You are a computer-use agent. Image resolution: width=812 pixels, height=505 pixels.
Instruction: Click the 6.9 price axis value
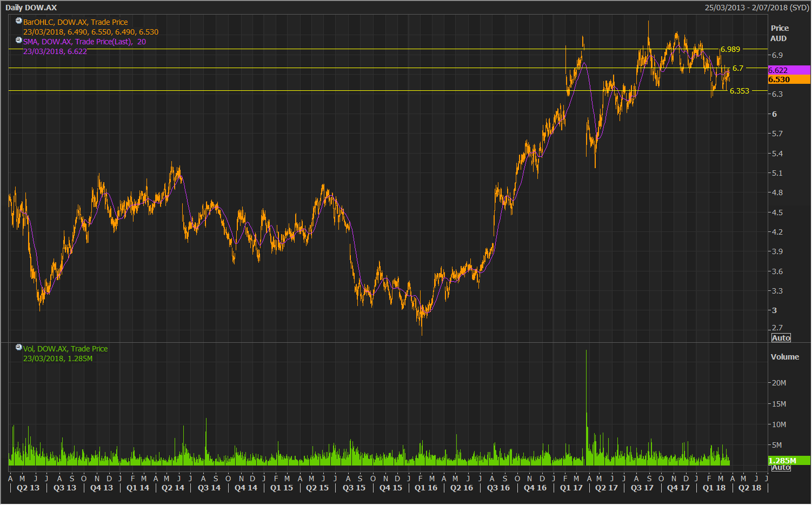pyautogui.click(x=777, y=55)
